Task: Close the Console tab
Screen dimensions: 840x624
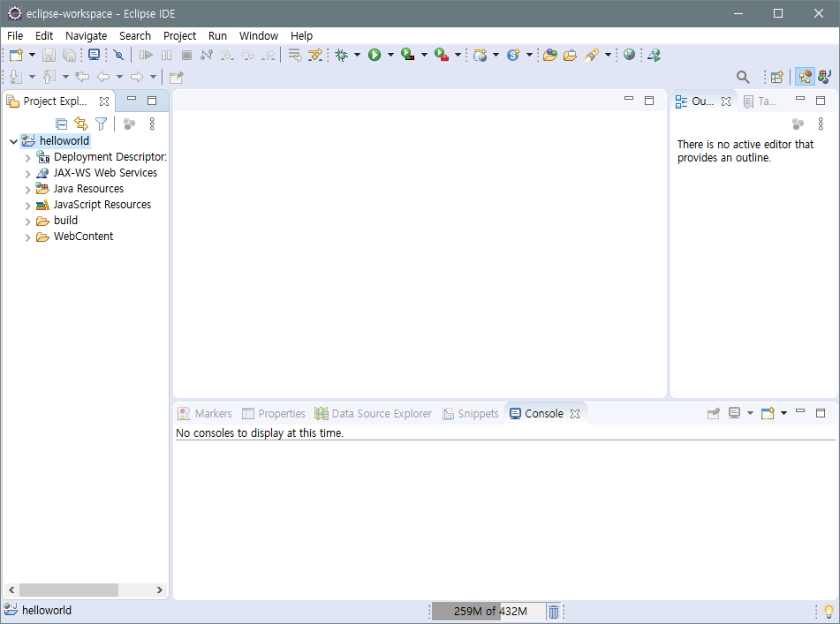Action: tap(575, 414)
